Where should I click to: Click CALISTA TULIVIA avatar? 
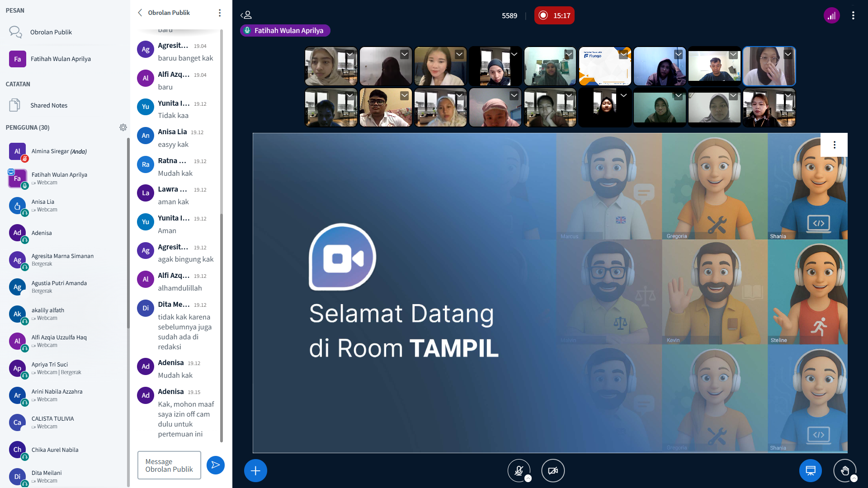[x=17, y=422]
